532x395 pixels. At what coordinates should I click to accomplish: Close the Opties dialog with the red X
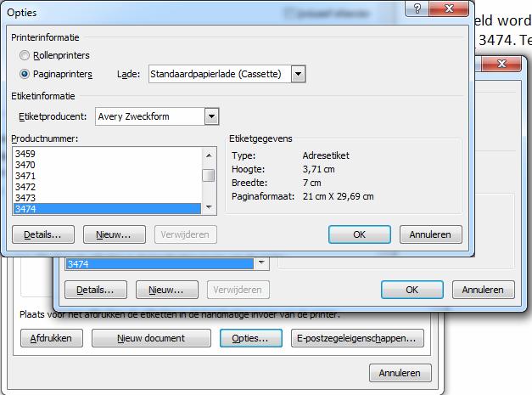[445, 8]
